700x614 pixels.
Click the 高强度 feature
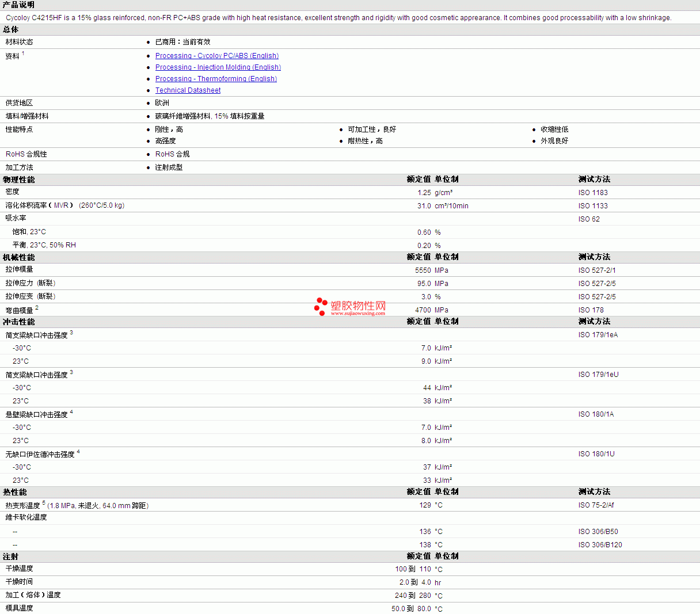point(166,141)
